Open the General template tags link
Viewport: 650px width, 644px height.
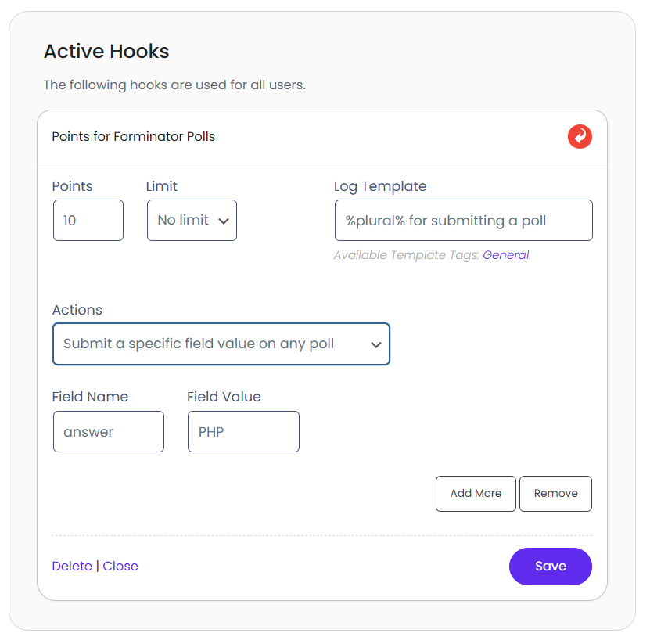pyautogui.click(x=505, y=255)
